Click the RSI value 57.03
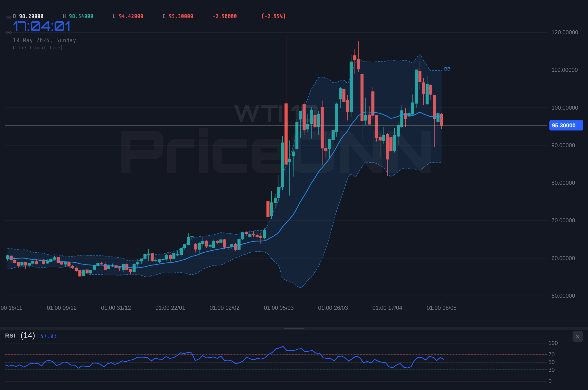The image size is (588, 390). (48, 336)
